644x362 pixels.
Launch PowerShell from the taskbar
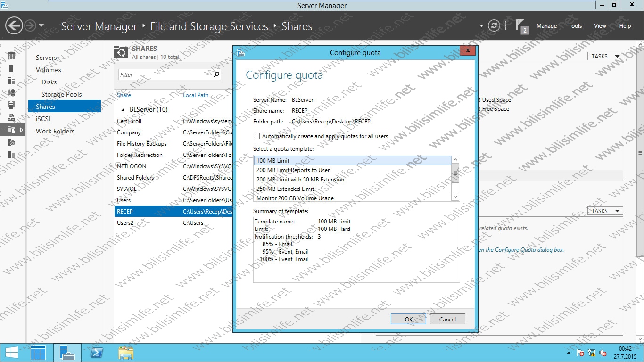97,352
